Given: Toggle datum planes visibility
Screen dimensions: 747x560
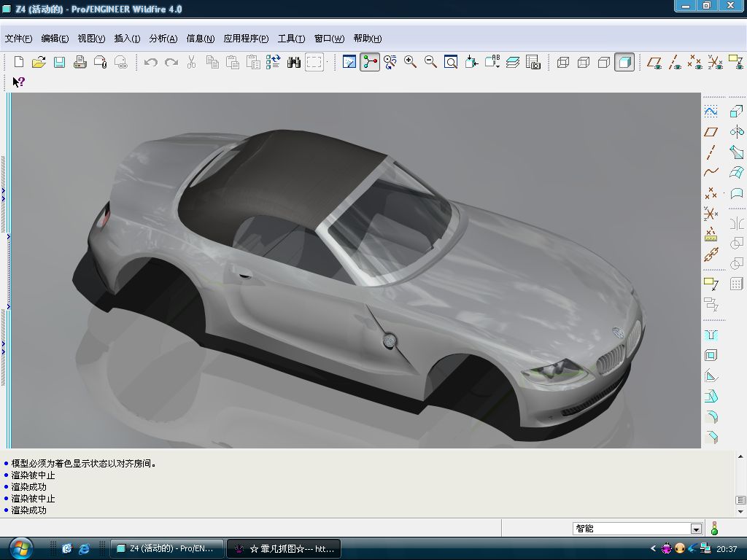Looking at the screenshot, I should coord(654,62).
